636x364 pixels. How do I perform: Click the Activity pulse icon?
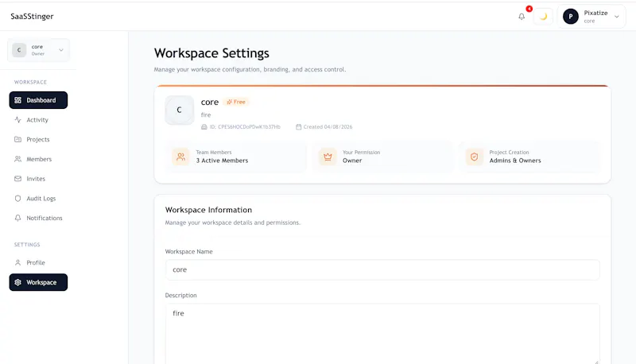[x=17, y=119]
